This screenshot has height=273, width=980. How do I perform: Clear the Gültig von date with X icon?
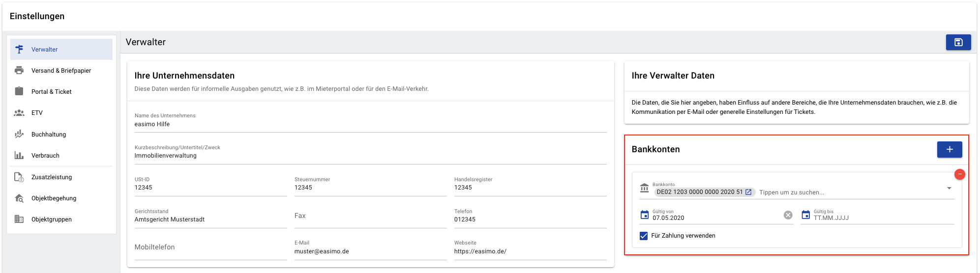pyautogui.click(x=788, y=215)
